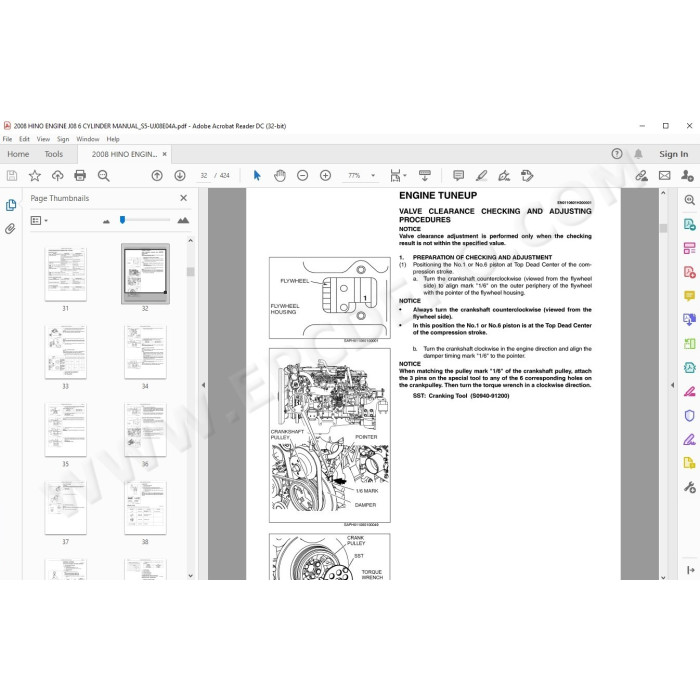Click the share with others icon
The height and width of the screenshot is (700, 700).
tap(687, 175)
